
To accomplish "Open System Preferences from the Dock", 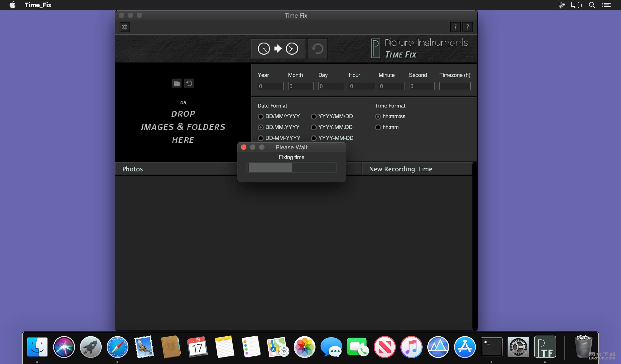I will [518, 347].
